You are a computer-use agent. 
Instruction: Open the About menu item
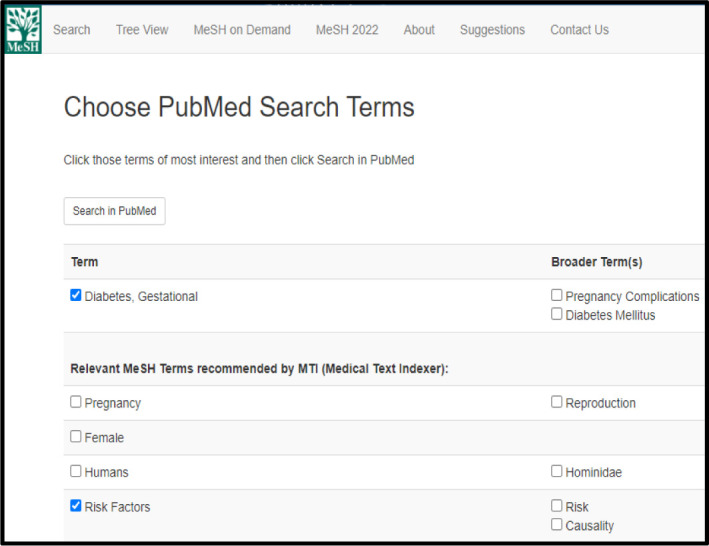pyautogui.click(x=419, y=30)
